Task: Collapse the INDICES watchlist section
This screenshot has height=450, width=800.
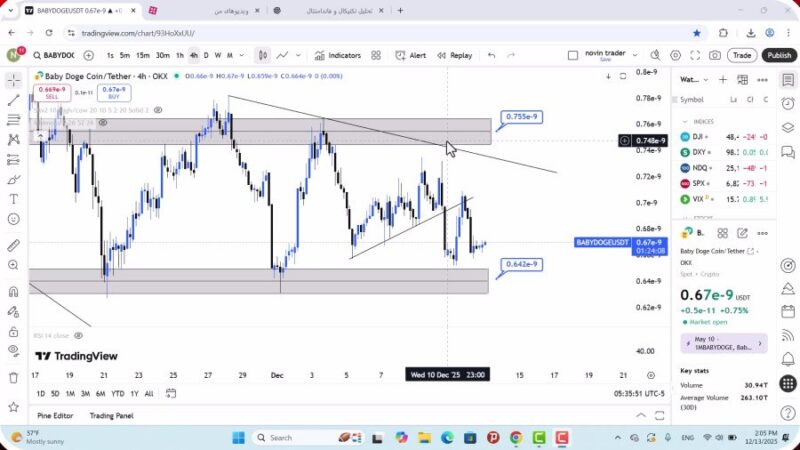Action: pyautogui.click(x=684, y=121)
